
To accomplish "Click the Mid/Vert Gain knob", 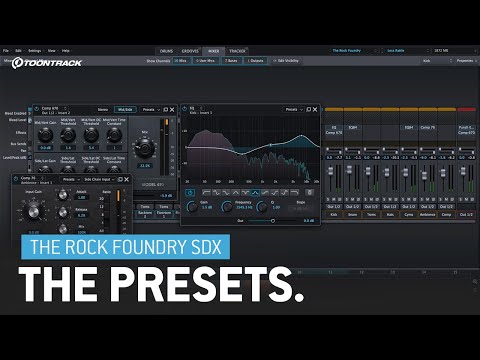I will [x=45, y=135].
